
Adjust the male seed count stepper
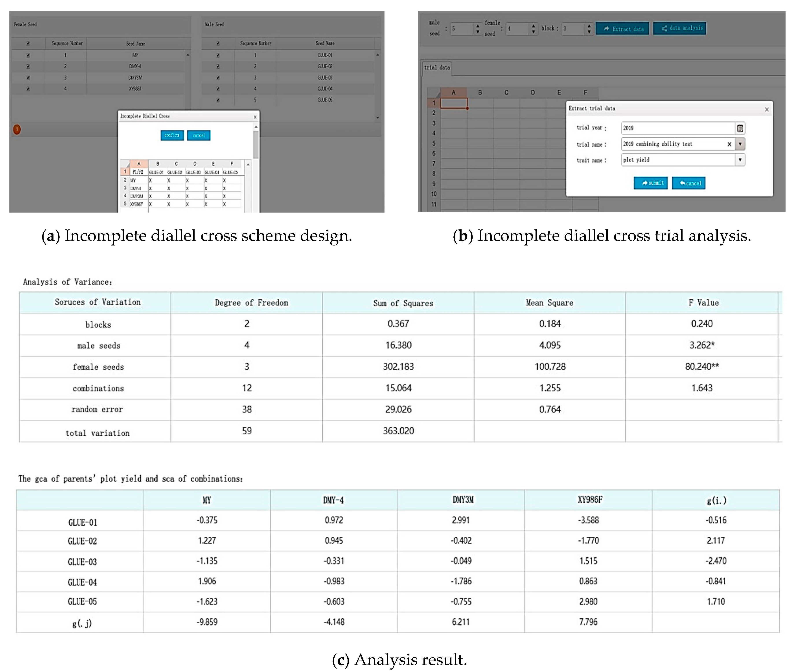[478, 29]
